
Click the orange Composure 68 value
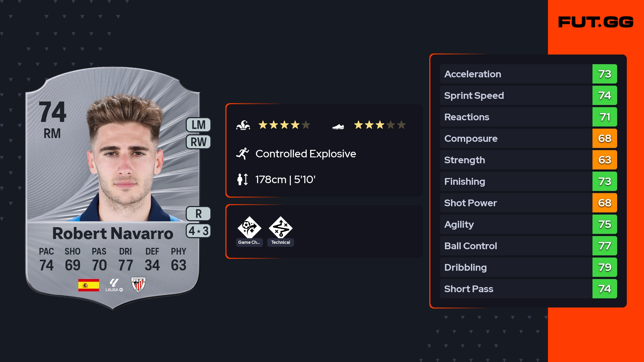(605, 138)
